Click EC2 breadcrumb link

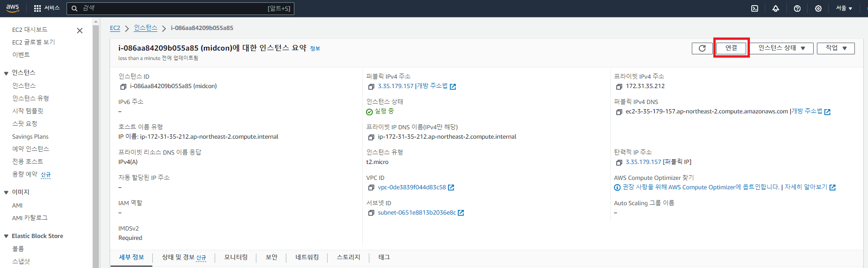[115, 28]
